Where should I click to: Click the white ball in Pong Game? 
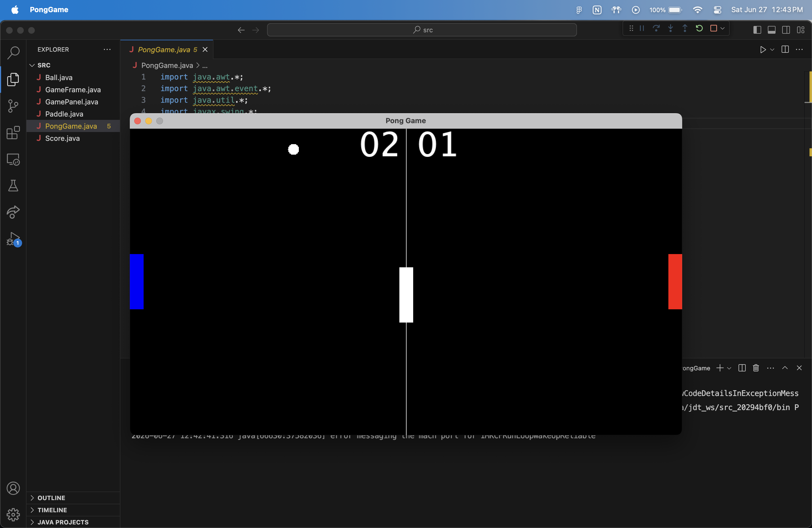coord(293,149)
